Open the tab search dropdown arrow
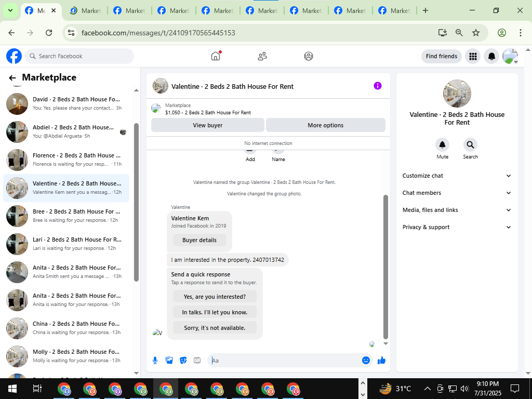The height and width of the screenshot is (399, 532). (x=10, y=10)
